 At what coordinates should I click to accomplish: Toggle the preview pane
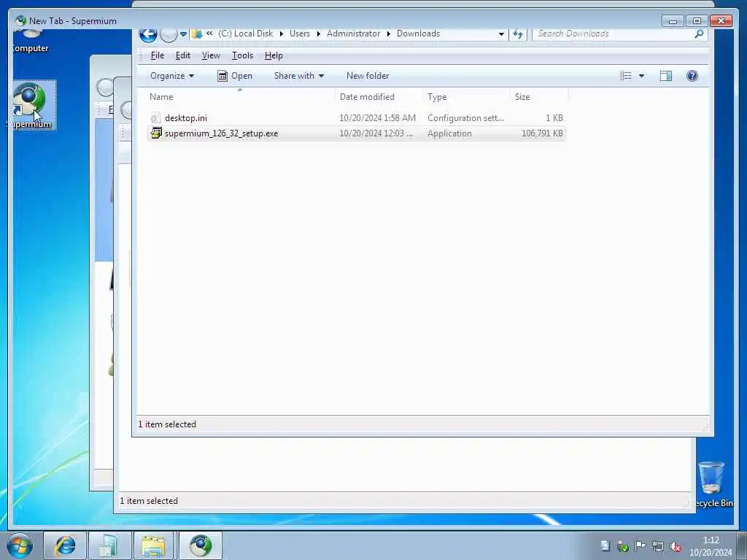point(665,76)
